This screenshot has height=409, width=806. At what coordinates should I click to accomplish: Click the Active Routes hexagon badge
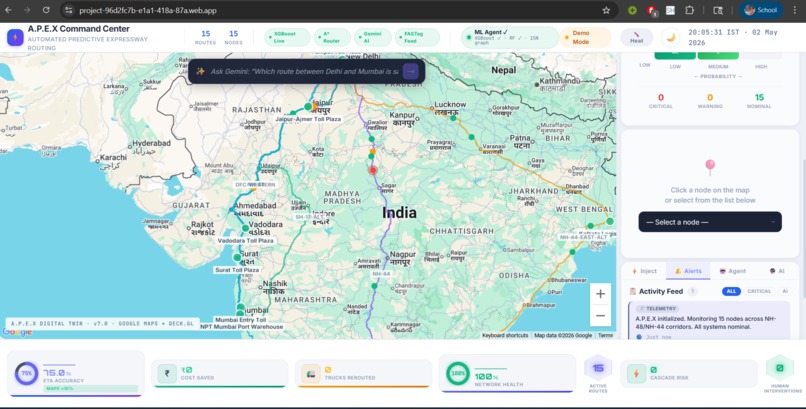(598, 368)
